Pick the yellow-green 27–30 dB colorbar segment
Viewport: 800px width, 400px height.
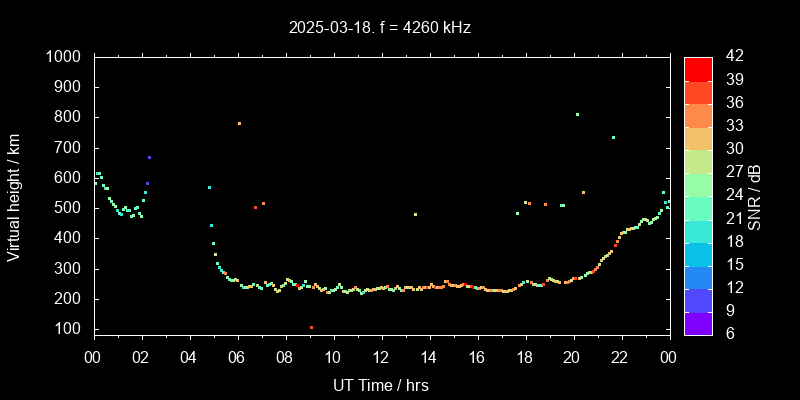[698, 160]
